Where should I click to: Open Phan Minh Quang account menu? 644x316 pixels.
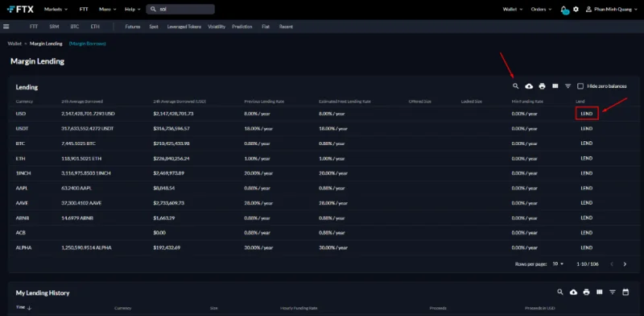(x=612, y=9)
